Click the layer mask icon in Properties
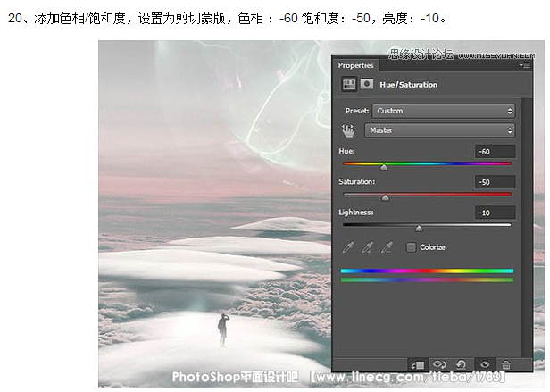This screenshot has width=550, height=392. click(366, 84)
